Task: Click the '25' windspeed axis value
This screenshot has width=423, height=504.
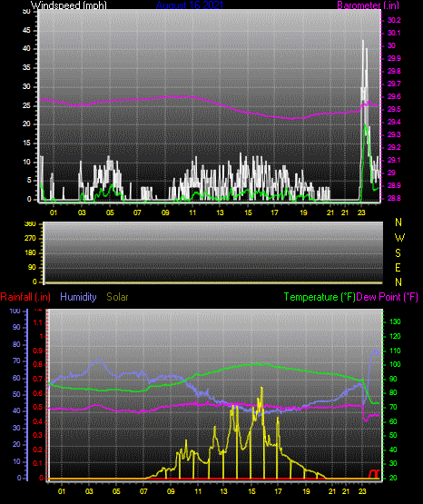Action: coord(26,105)
